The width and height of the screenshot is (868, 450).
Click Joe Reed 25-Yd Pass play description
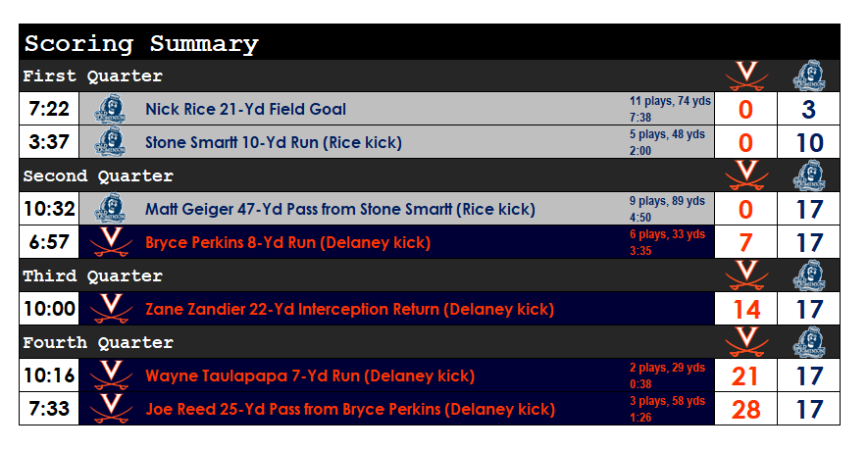point(349,409)
